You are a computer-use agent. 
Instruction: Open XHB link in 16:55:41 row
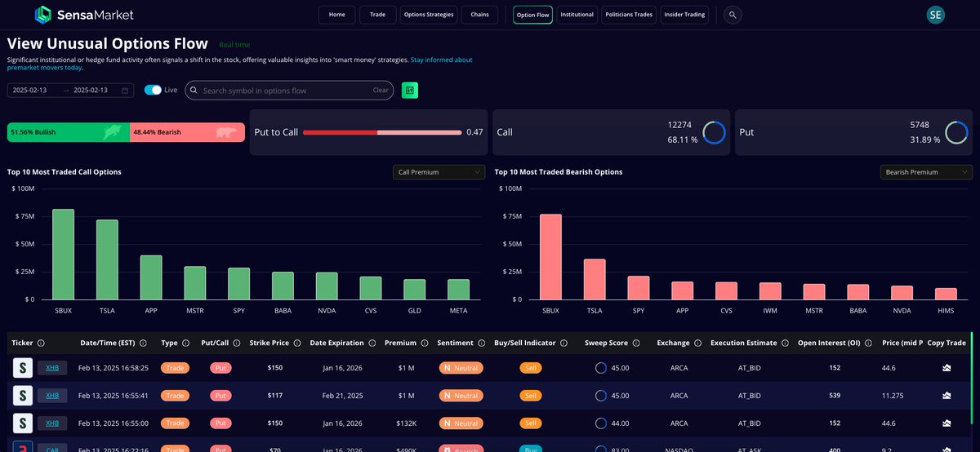click(x=52, y=396)
